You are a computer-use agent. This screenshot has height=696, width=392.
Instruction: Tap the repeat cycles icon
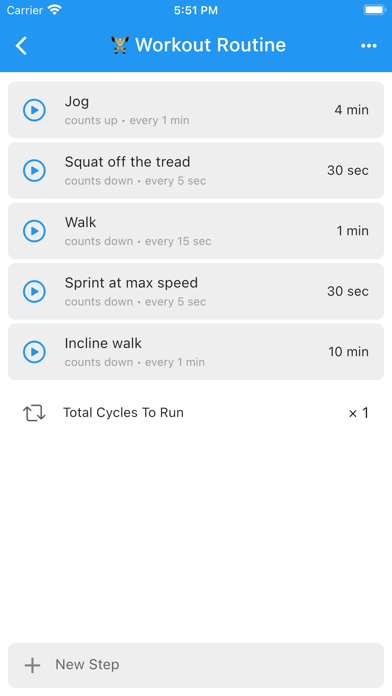pyautogui.click(x=34, y=413)
